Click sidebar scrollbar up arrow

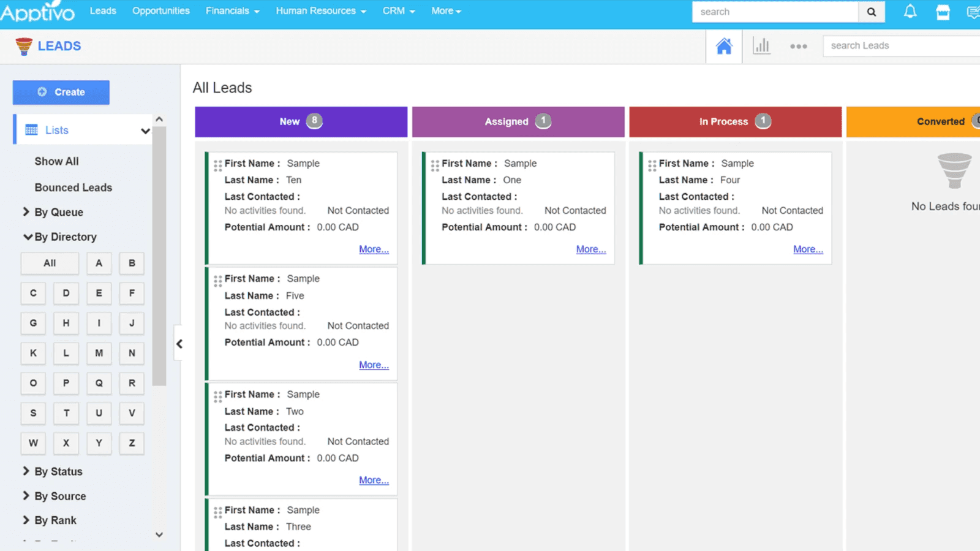159,120
